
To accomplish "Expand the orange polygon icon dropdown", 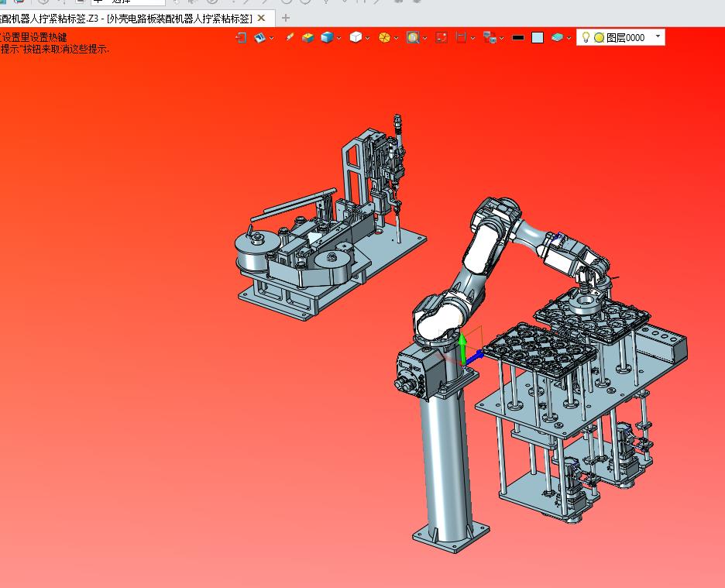I will pyautogui.click(x=397, y=38).
